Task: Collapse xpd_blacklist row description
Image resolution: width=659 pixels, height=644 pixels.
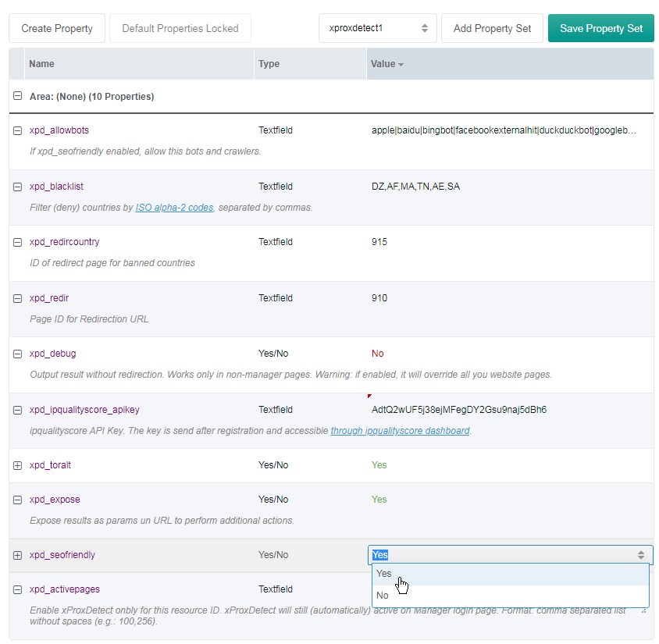Action: point(17,187)
